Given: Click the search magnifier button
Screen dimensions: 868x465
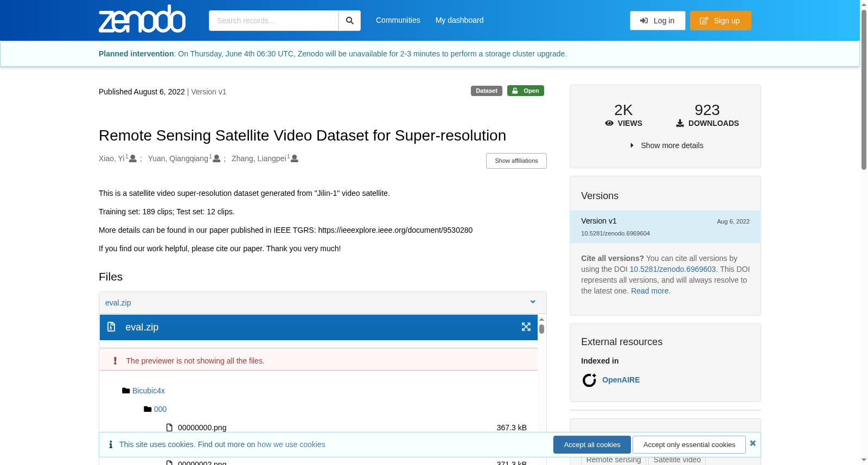Looking at the screenshot, I should (x=349, y=21).
